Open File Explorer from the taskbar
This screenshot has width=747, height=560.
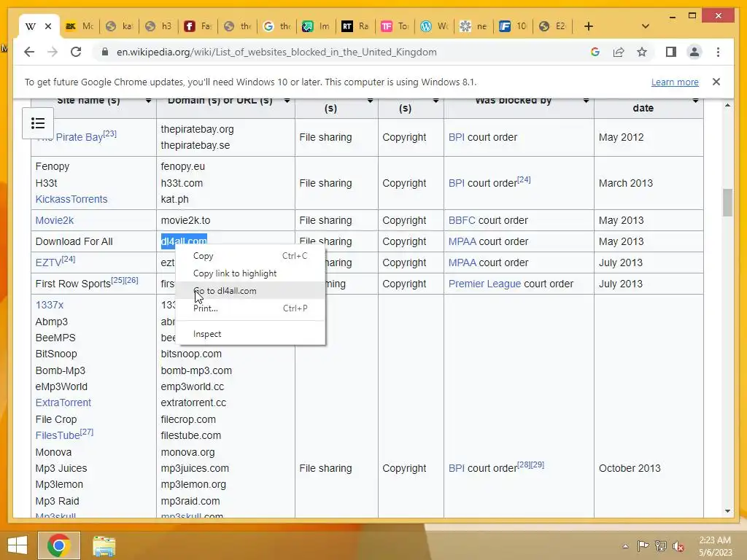tap(104, 545)
